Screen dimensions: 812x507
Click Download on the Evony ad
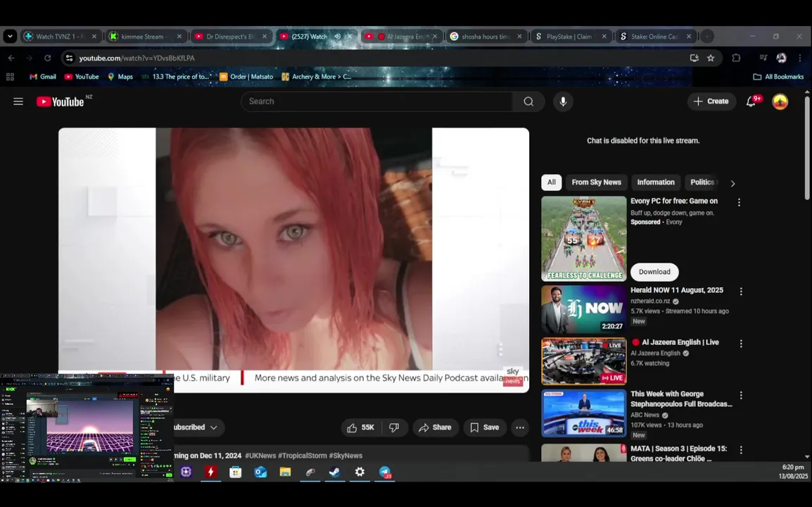tap(654, 273)
